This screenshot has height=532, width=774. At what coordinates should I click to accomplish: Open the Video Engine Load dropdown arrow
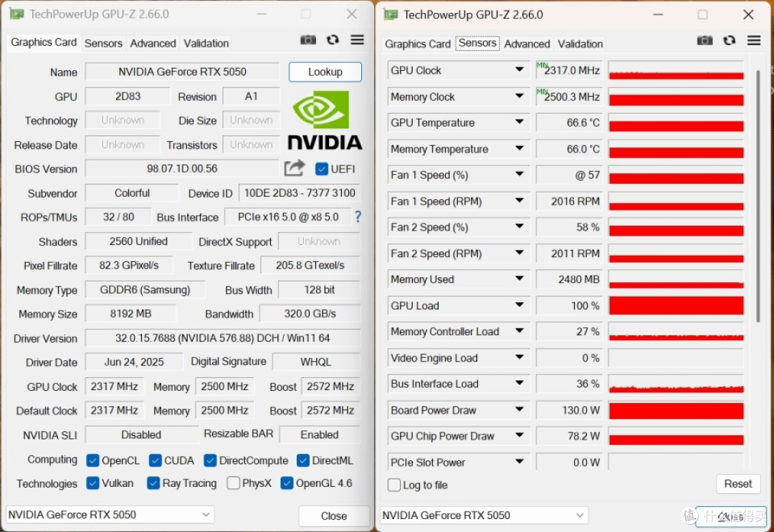click(x=520, y=357)
